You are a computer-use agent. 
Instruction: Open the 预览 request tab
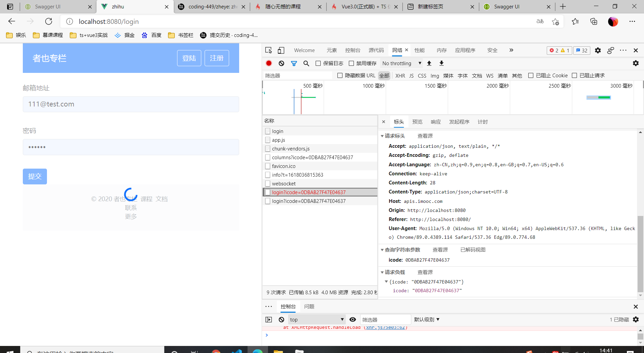[x=417, y=122]
